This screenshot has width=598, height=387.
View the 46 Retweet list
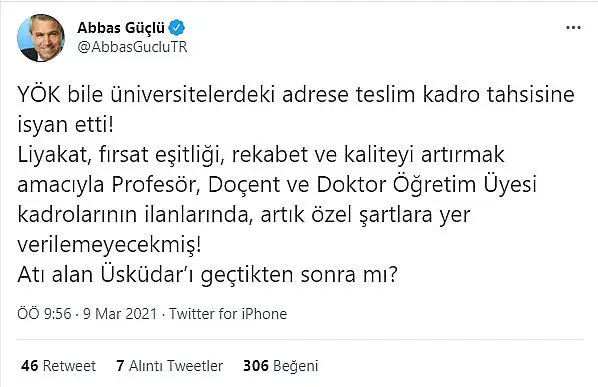(x=58, y=366)
